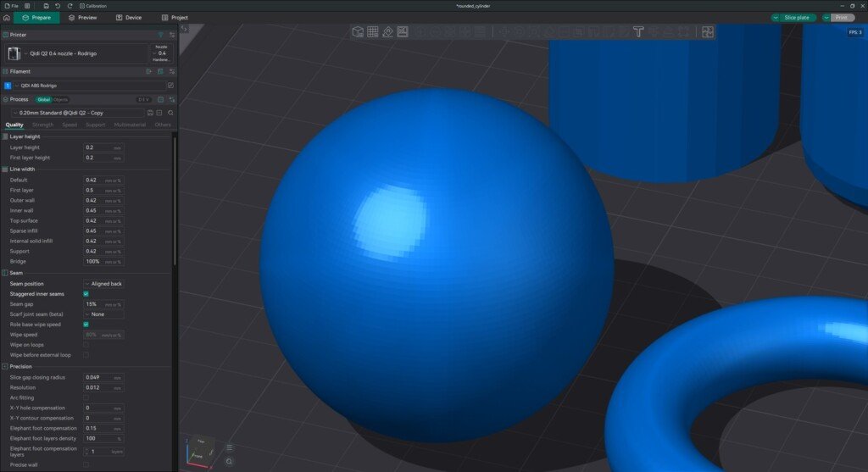
Task: Redo the last action
Action: pos(70,6)
